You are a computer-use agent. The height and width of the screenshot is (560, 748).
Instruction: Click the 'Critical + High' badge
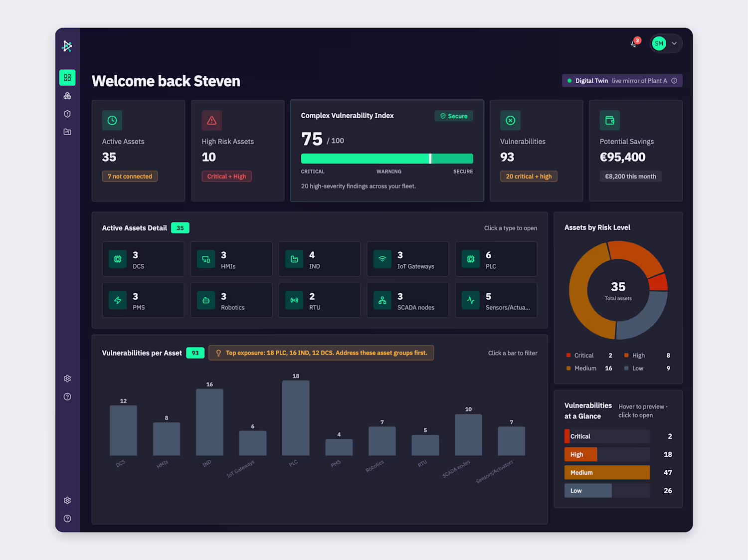[226, 177]
